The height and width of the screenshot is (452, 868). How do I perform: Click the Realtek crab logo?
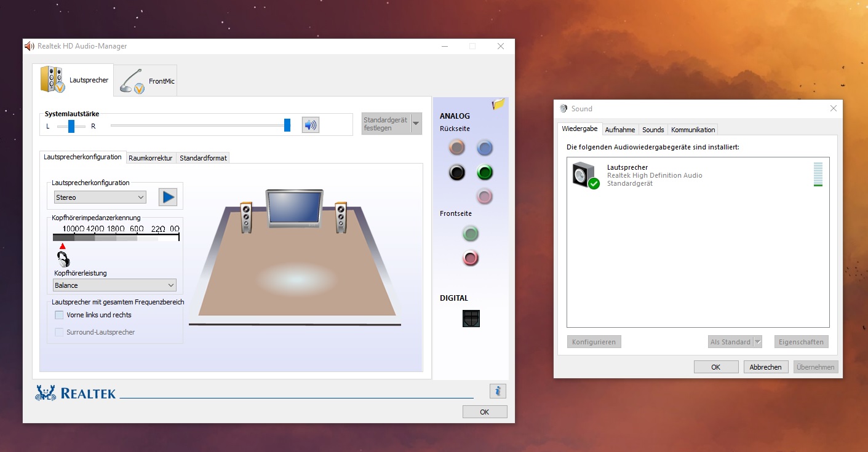(46, 393)
